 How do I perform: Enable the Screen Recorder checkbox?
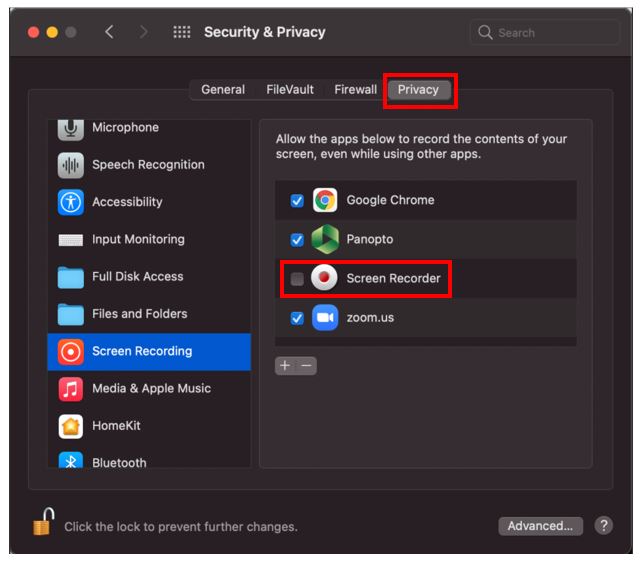coord(297,279)
